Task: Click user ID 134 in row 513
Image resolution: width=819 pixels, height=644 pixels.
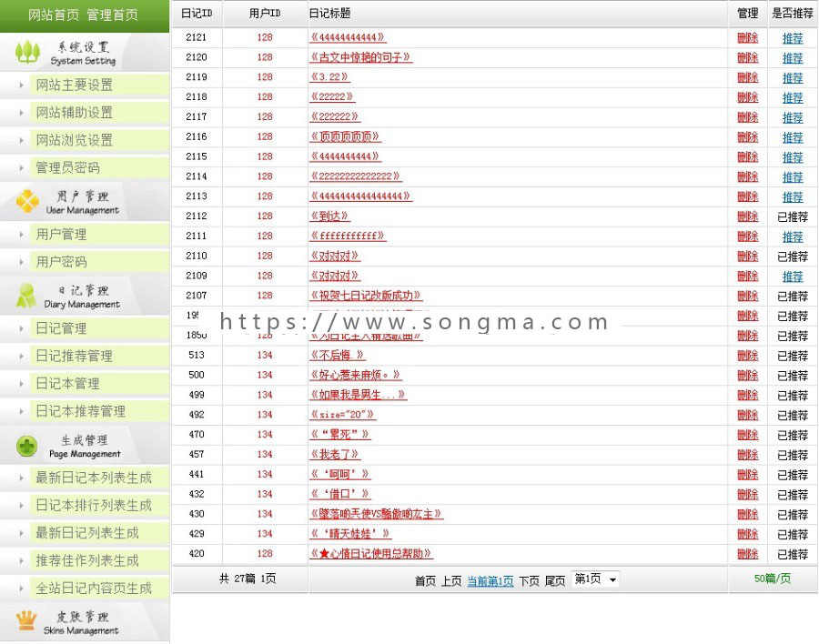Action: coord(265,355)
